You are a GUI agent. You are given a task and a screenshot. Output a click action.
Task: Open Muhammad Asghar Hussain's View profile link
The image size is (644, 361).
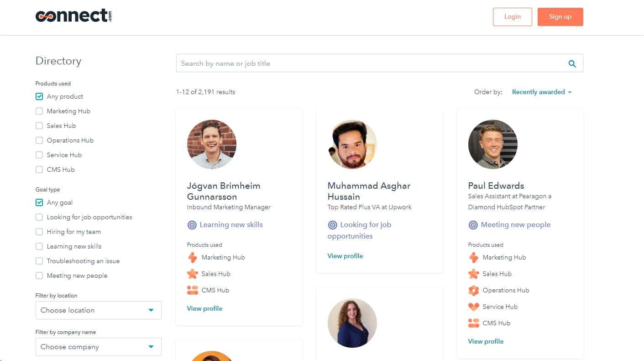[x=345, y=256]
